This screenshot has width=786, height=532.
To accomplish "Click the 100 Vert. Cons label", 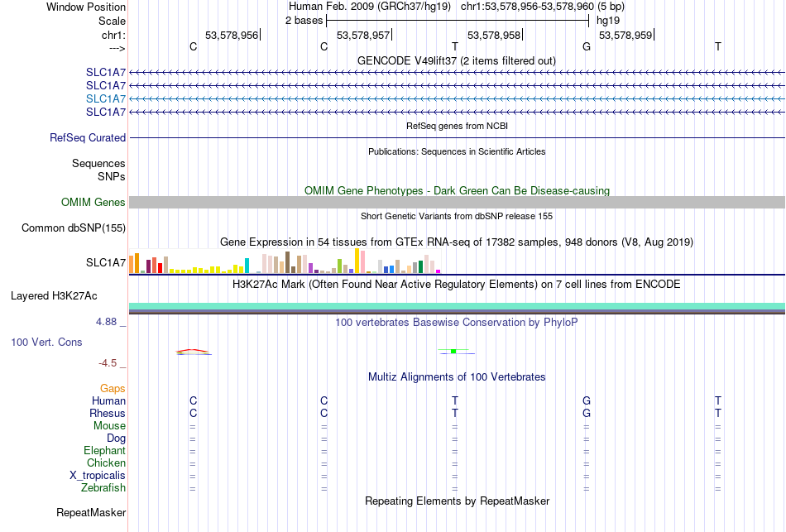I will coord(46,342).
